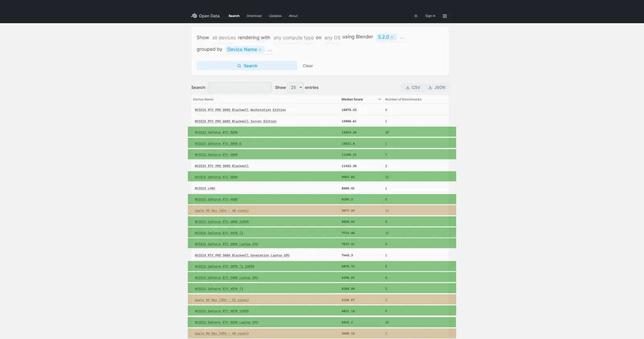Toggle the light/dark theme sun icon

416,16
